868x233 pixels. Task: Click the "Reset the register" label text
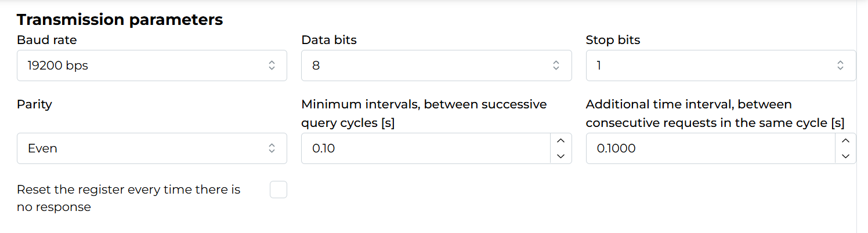click(128, 190)
